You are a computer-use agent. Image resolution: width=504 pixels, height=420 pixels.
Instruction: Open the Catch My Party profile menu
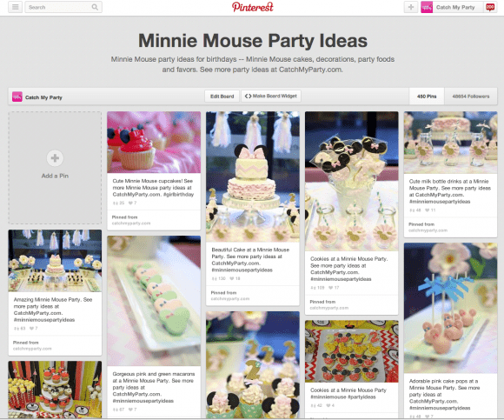(x=455, y=7)
